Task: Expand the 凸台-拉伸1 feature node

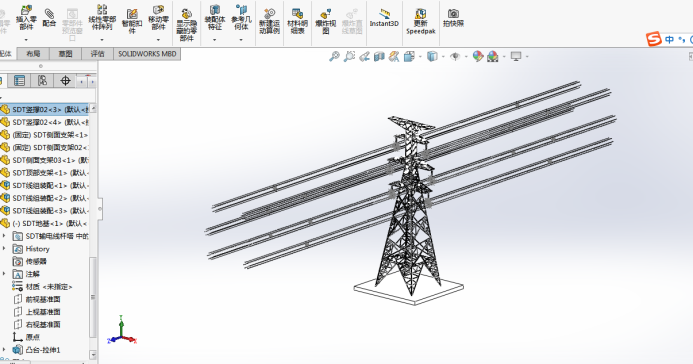Action: (4, 350)
